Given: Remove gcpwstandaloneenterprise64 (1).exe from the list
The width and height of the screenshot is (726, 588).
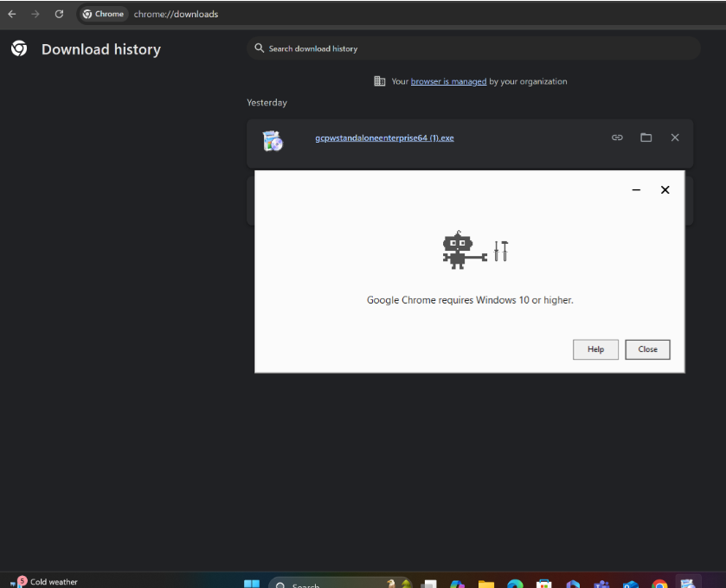Looking at the screenshot, I should click(675, 137).
